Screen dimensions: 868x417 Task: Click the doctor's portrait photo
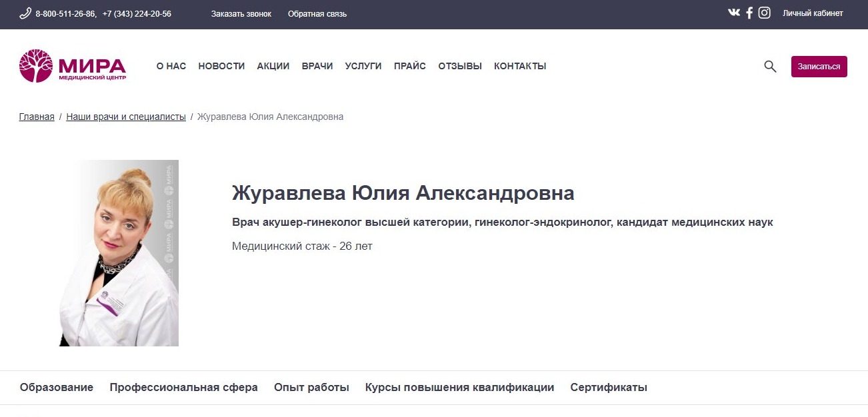tap(119, 253)
